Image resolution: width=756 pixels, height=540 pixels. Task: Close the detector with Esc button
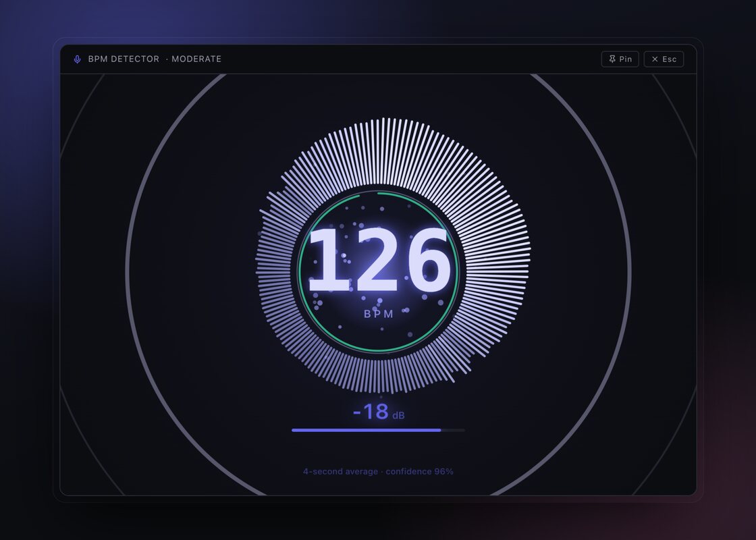coord(664,59)
